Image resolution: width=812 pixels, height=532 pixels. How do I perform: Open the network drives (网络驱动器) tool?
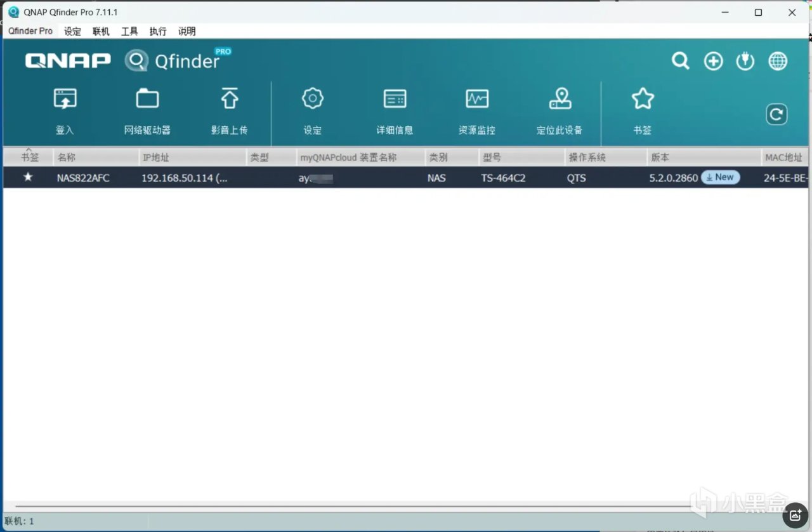[147, 99]
